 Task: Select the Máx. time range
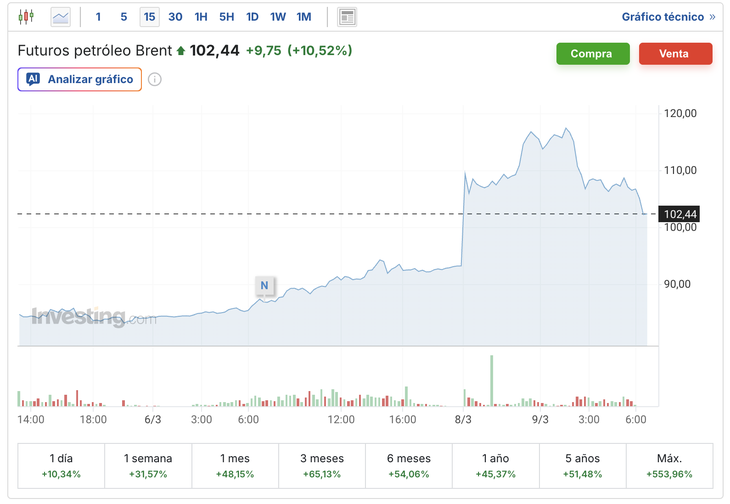(670, 465)
